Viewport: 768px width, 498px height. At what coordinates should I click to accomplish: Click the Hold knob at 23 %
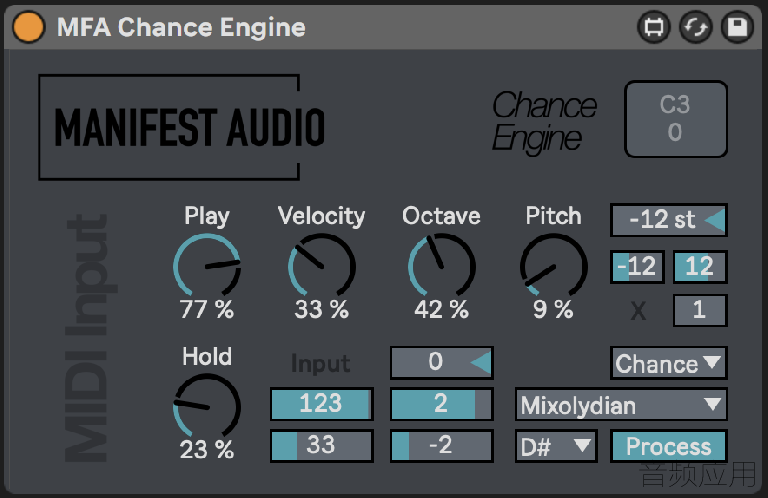[207, 406]
